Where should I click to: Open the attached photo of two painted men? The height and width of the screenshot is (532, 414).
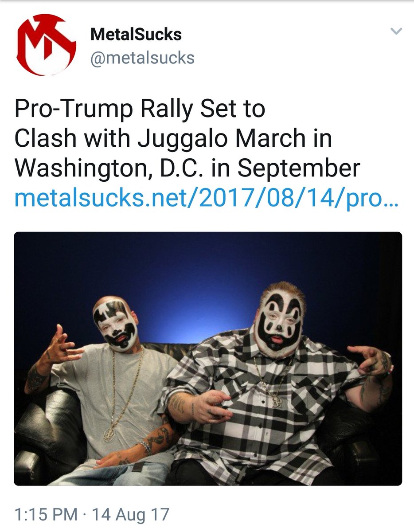click(x=208, y=358)
